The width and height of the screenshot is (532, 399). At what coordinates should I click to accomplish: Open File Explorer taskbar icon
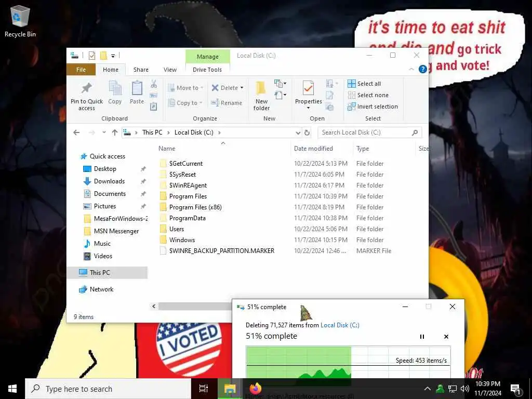click(230, 389)
